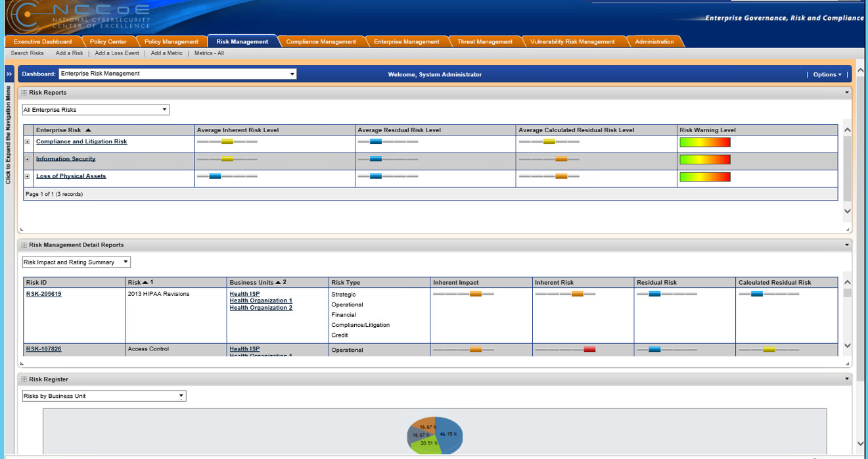
Task: Click the Add a Loss Event link
Action: click(x=117, y=53)
